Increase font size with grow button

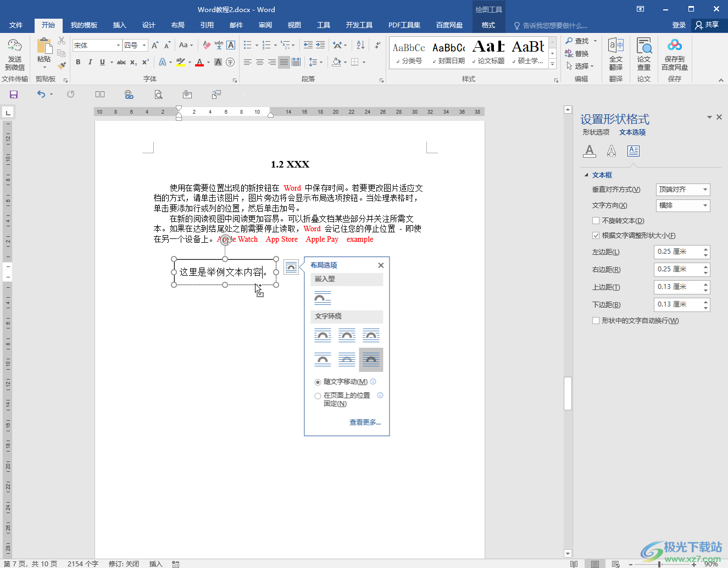point(155,45)
